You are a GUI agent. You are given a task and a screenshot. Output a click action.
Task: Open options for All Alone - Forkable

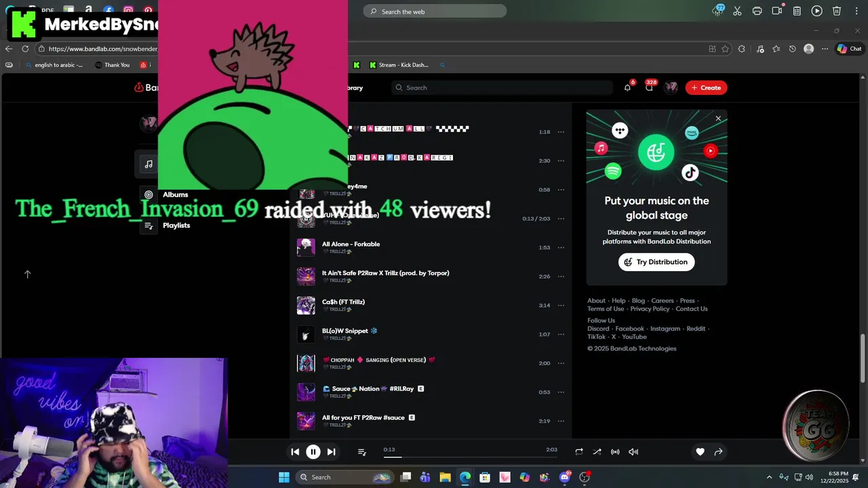[x=561, y=247]
